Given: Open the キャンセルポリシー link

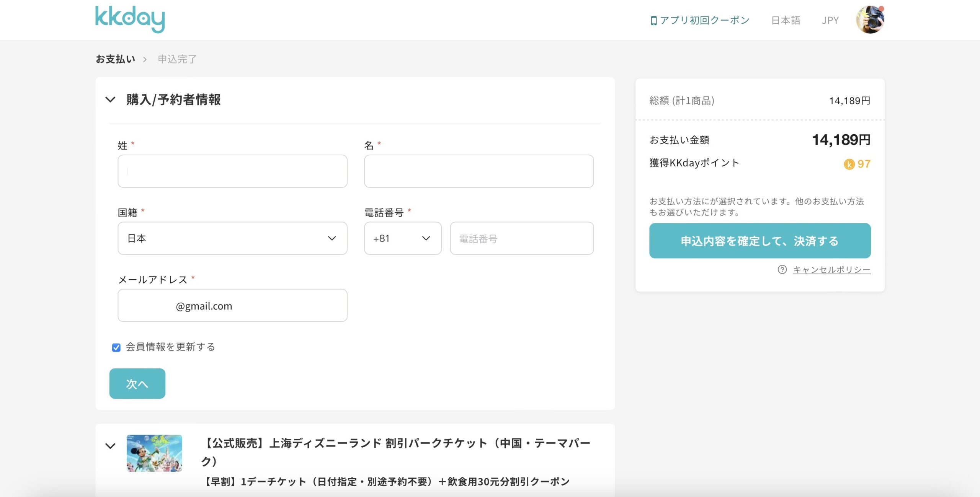Looking at the screenshot, I should pyautogui.click(x=831, y=270).
